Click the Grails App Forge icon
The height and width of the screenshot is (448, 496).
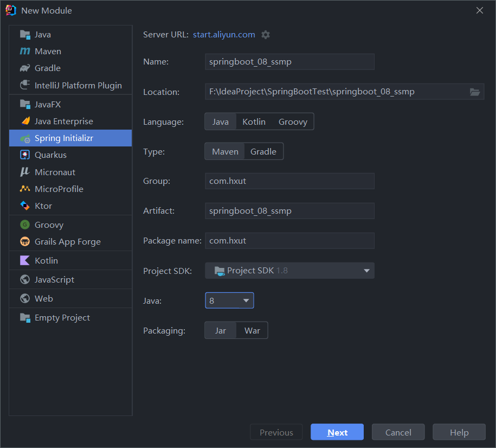pos(25,241)
